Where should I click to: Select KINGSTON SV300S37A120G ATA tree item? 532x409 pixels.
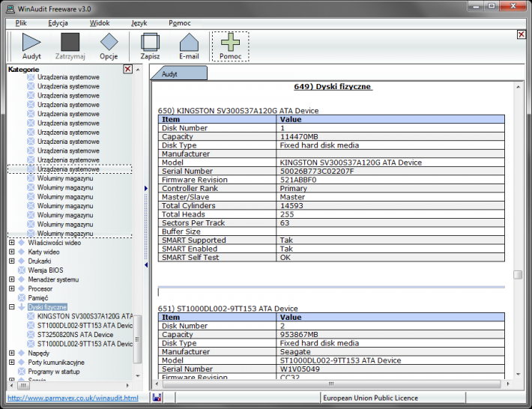point(85,316)
